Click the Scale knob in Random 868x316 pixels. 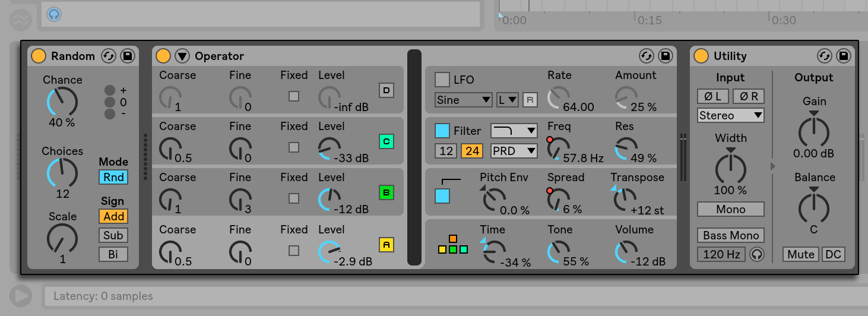(x=62, y=238)
